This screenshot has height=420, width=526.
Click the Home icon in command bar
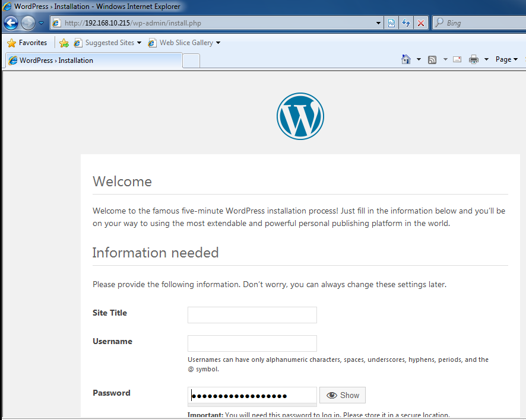click(x=406, y=59)
